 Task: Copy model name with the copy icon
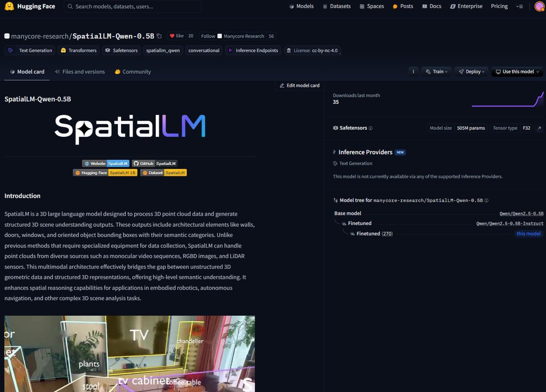159,36
